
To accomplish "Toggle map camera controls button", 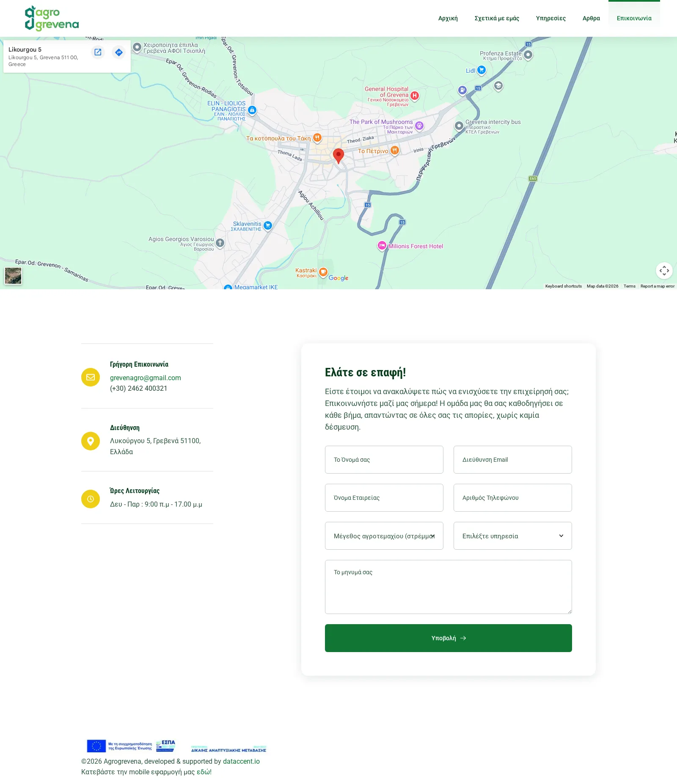I will click(664, 271).
